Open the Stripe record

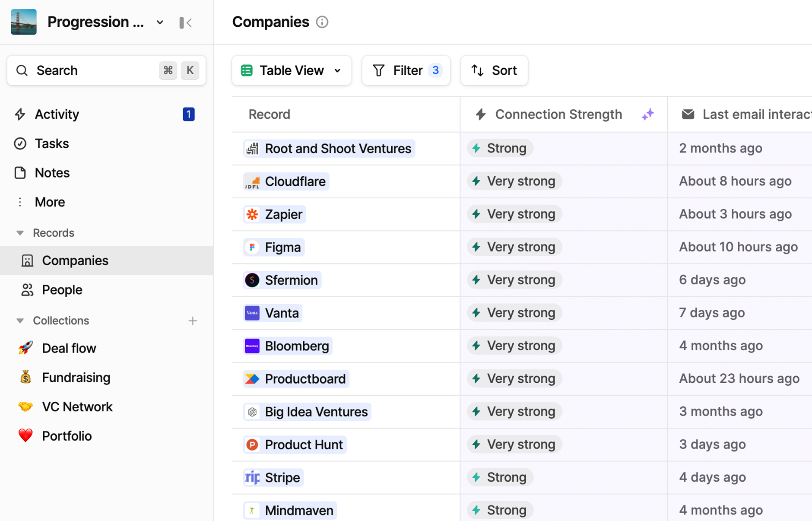tap(273, 477)
